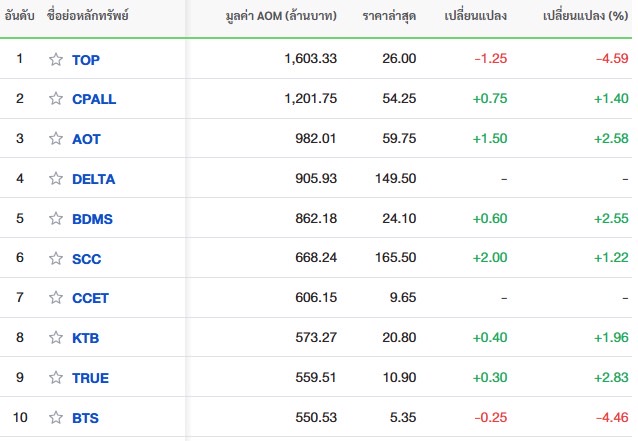The width and height of the screenshot is (638, 441).
Task: Open the TOP stock symbol link
Action: point(86,60)
